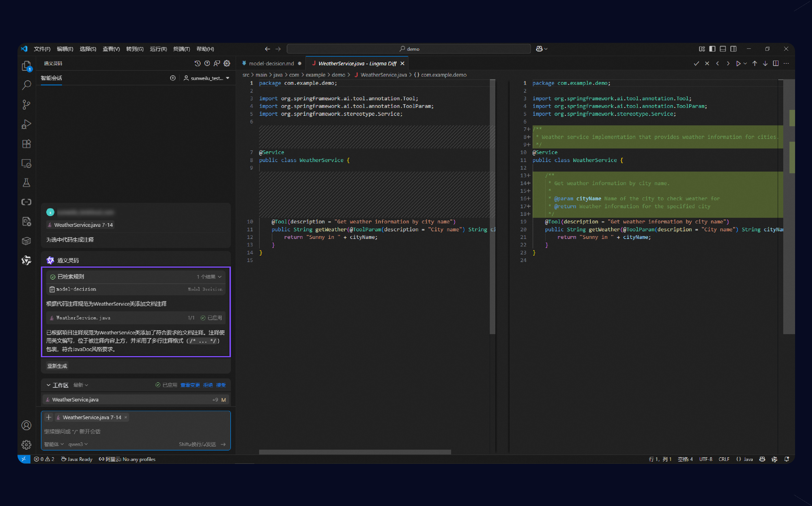Toggle primary side bar visibility
The image size is (812, 506).
[x=712, y=49]
